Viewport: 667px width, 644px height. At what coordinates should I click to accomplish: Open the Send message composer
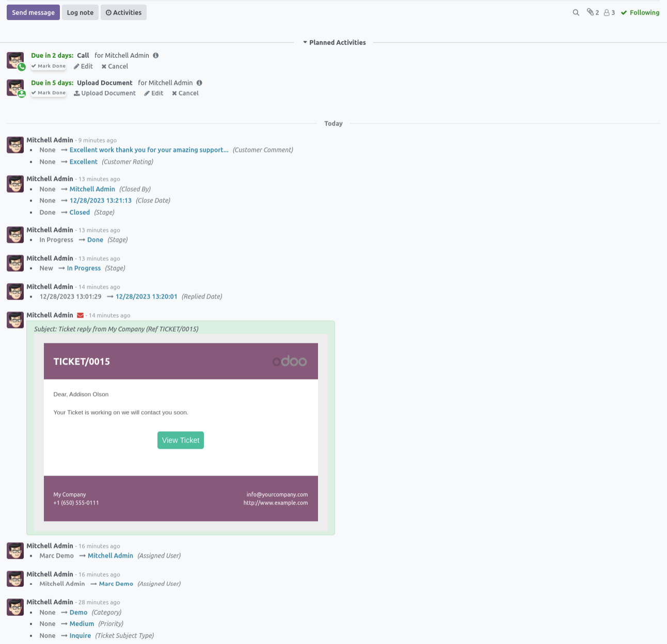[33, 12]
